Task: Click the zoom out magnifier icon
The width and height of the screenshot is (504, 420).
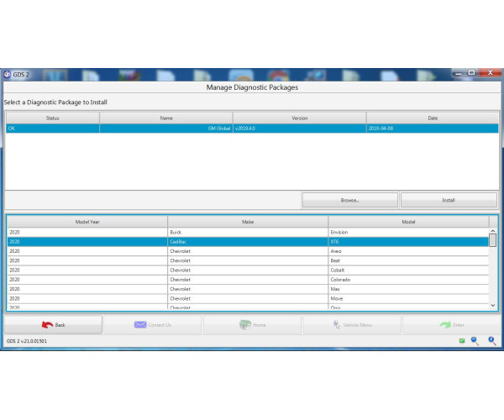Action: click(x=475, y=341)
